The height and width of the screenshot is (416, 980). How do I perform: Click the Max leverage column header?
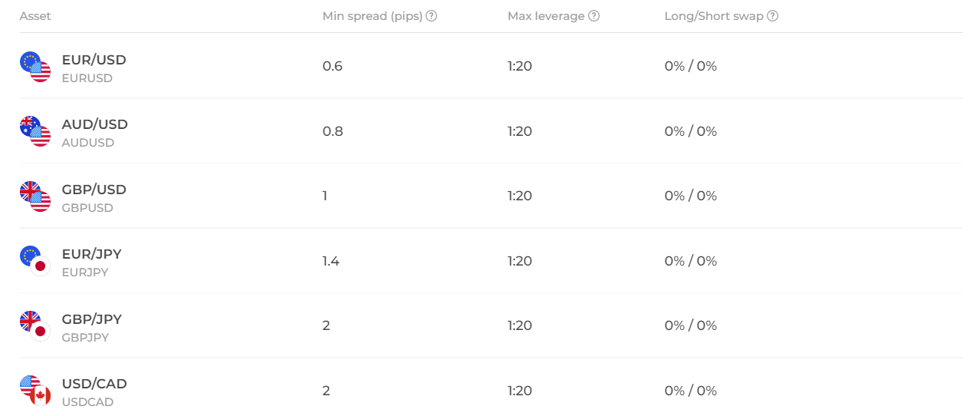click(x=546, y=16)
